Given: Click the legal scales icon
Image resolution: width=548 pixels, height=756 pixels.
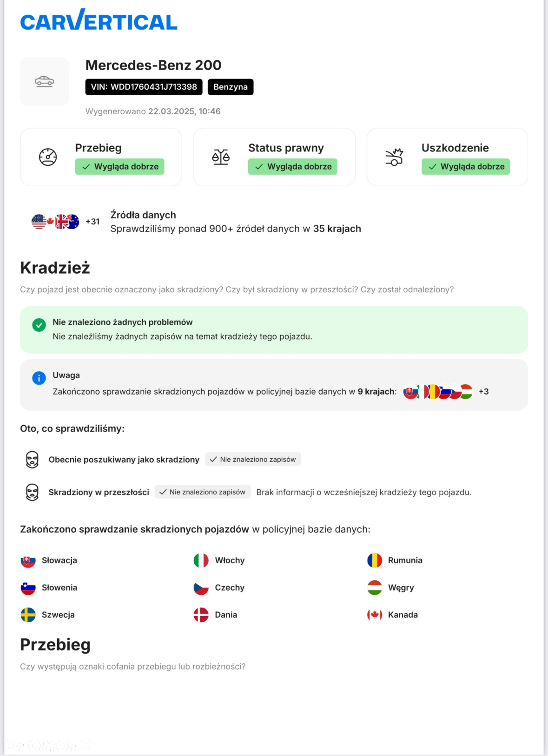Looking at the screenshot, I should click(x=221, y=157).
